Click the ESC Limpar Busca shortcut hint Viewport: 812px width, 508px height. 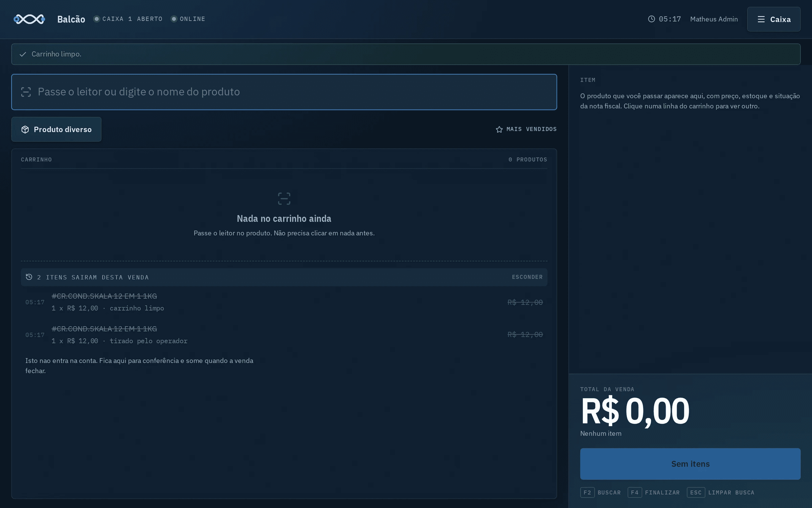(721, 492)
